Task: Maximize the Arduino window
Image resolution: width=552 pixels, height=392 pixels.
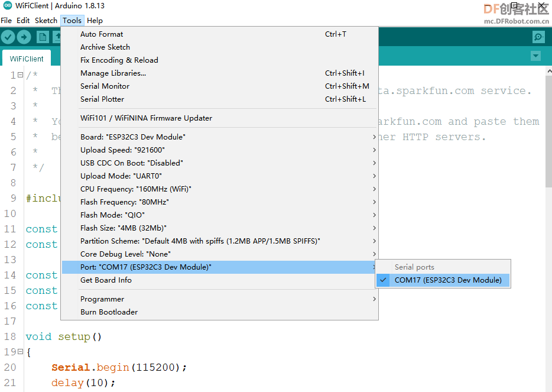Action: coord(514,6)
